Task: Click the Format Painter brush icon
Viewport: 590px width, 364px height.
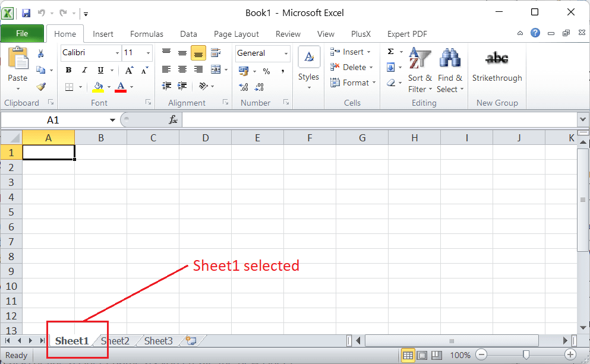Action: tap(41, 87)
